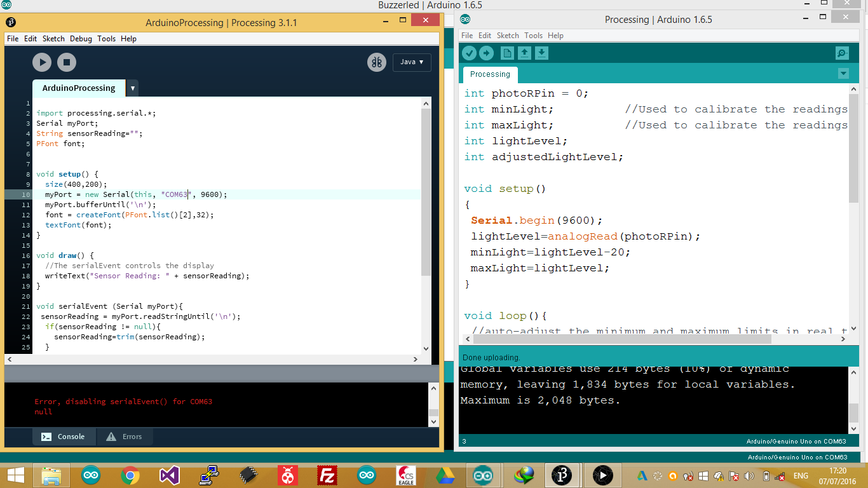868x488 pixels.
Task: Click the Processing editor vertical scrollbar thumb
Action: click(426, 191)
